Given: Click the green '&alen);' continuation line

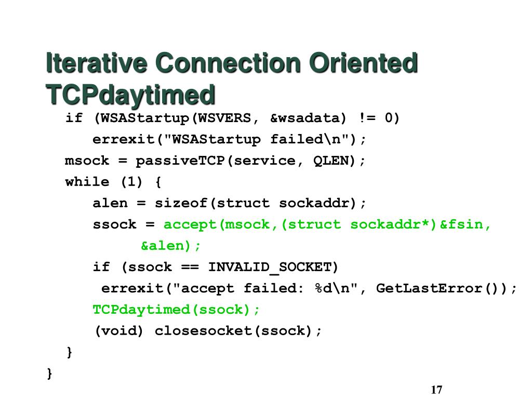Looking at the screenshot, I should pos(170,246).
